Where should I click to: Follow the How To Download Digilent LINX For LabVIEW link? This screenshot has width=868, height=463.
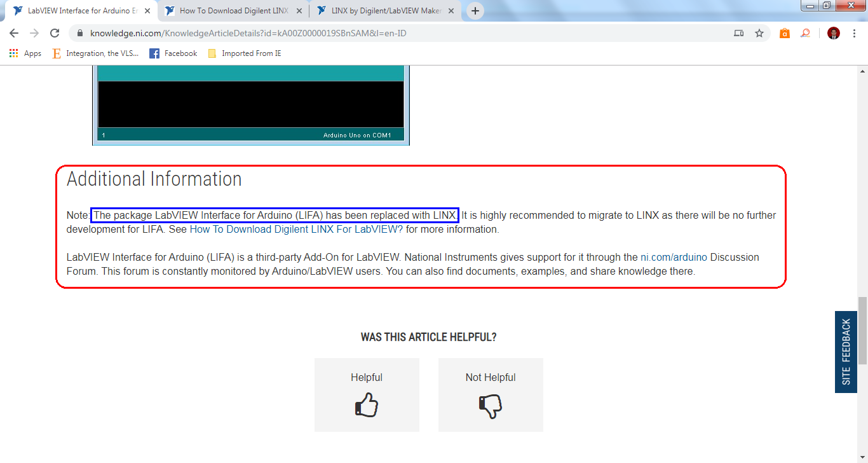[296, 230]
